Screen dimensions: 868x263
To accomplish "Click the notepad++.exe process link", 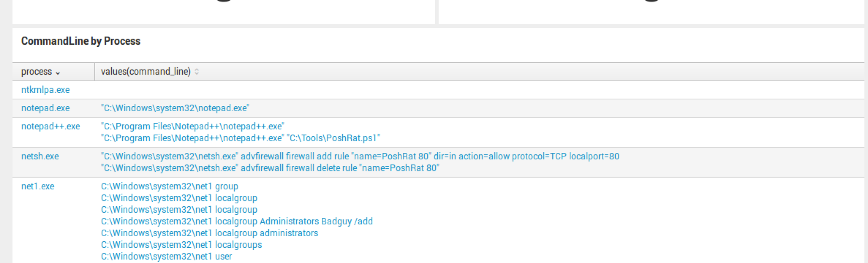I will point(50,126).
